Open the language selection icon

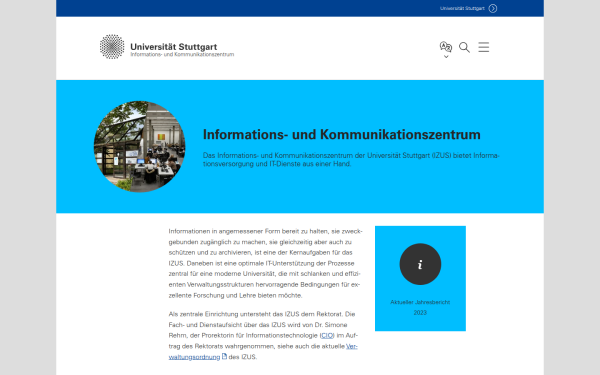click(446, 47)
